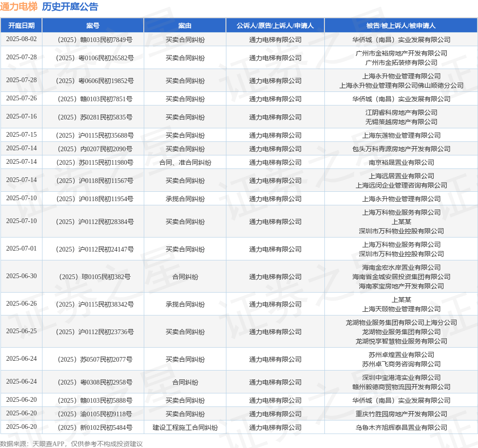Select the 公诉人/原告/上诉人/申请人 column header
This screenshot has width=478, height=448.
tap(275, 26)
